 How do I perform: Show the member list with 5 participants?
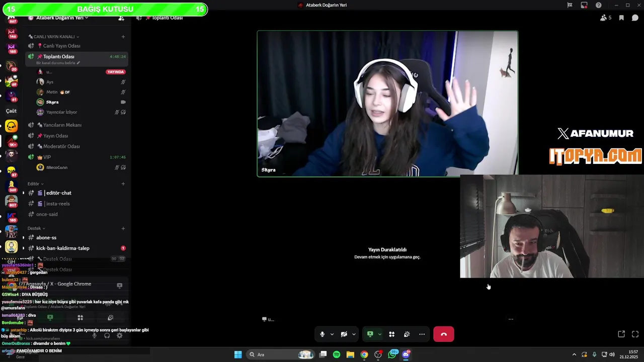[x=606, y=18]
